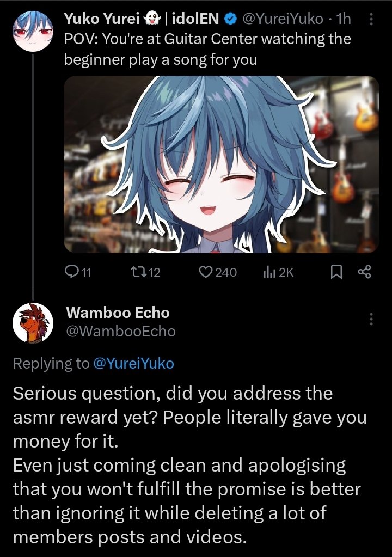Open three-dot menu on Yuko Yurei's tweet
Screen dimensions: 392x557
[x=371, y=19]
